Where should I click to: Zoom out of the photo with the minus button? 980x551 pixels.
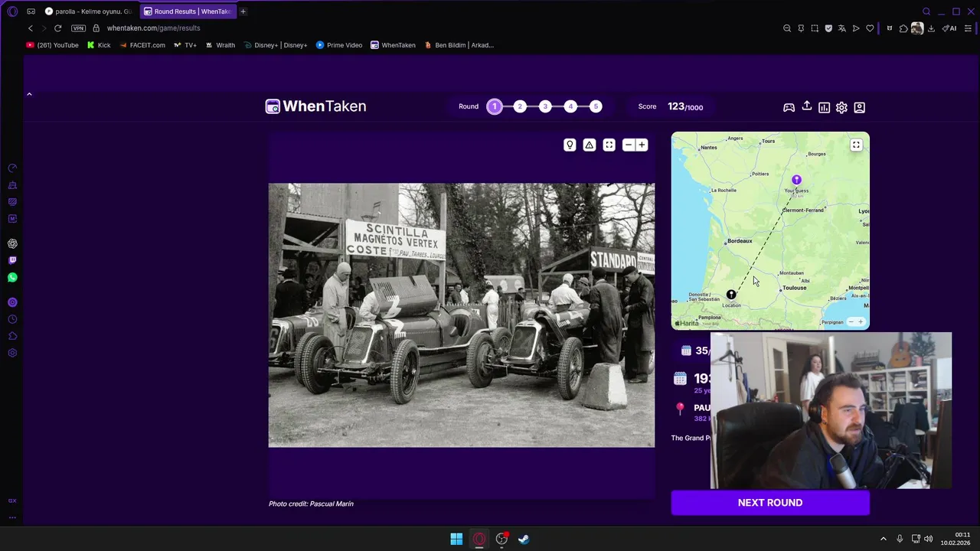point(629,145)
